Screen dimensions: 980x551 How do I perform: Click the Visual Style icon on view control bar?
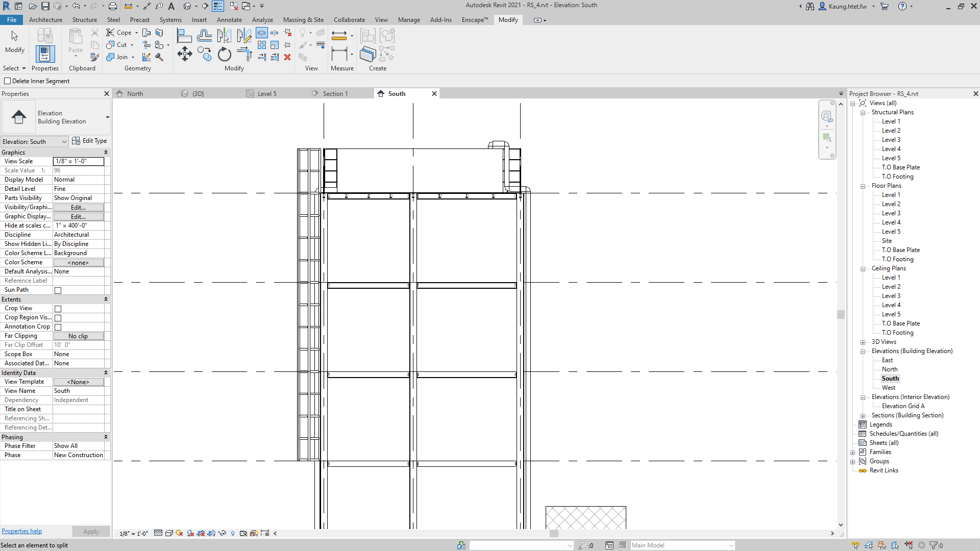click(169, 534)
